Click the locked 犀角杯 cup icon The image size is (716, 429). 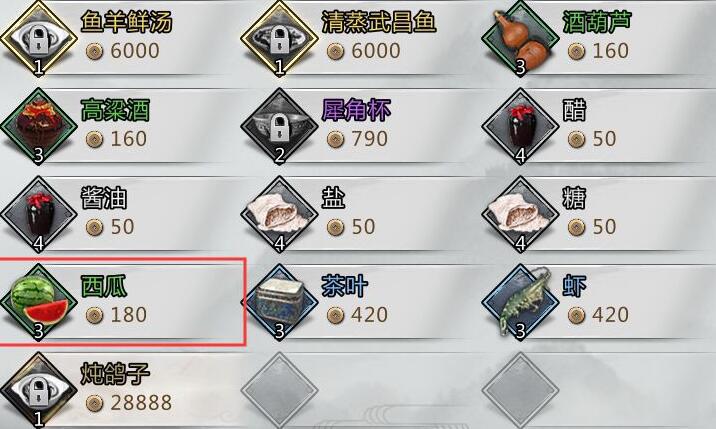tap(279, 126)
